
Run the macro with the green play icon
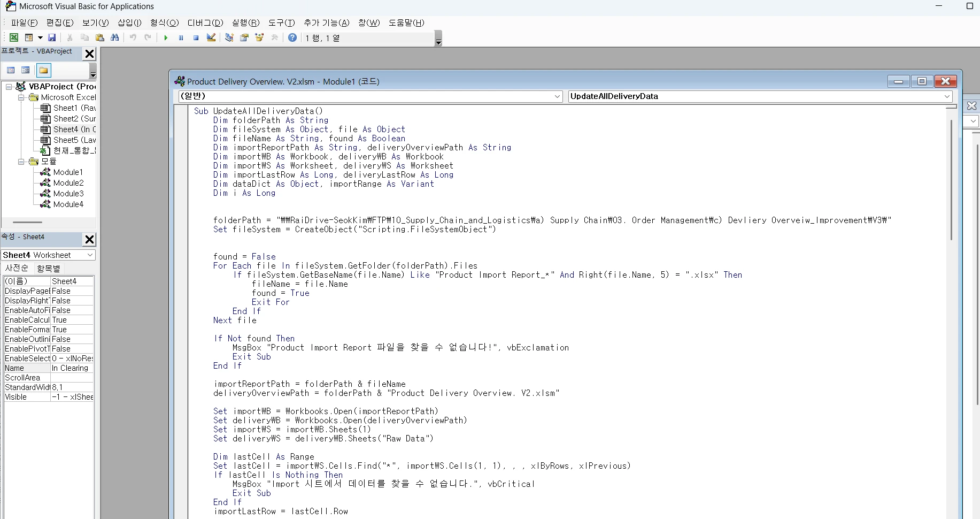(x=166, y=37)
